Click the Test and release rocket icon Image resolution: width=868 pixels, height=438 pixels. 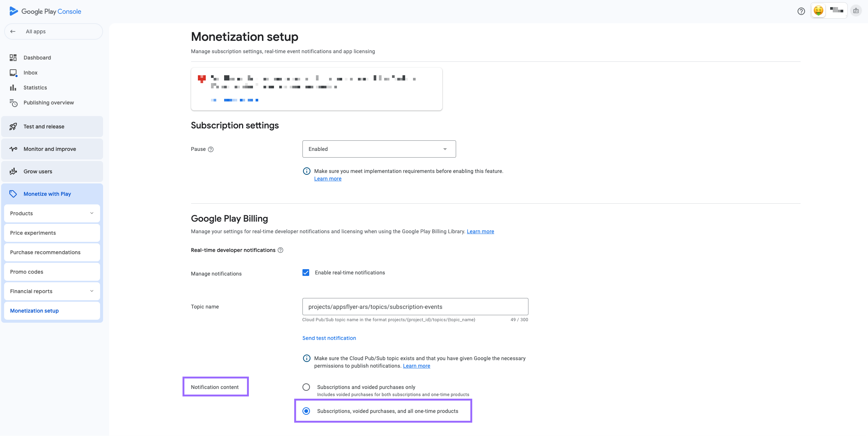click(x=13, y=127)
